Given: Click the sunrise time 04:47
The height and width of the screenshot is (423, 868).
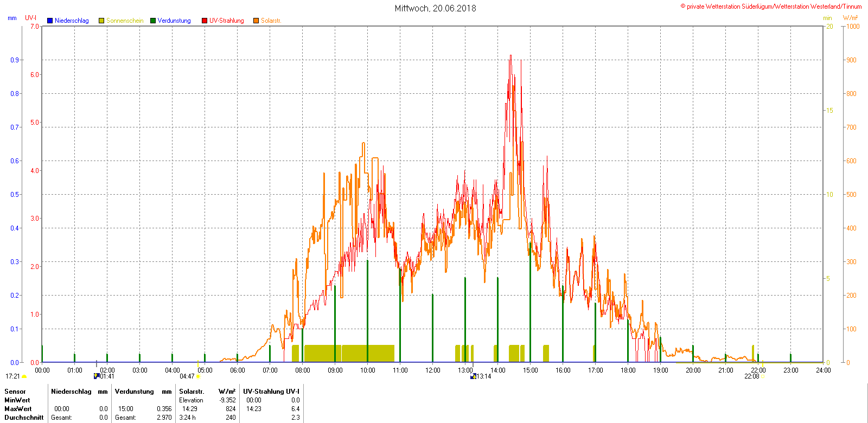Looking at the screenshot, I should (x=187, y=376).
